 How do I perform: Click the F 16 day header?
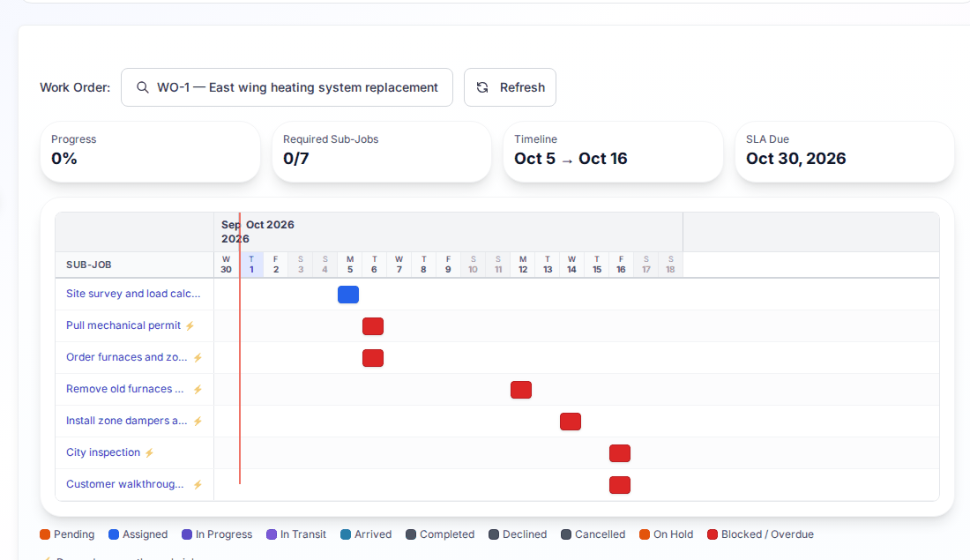tap(621, 265)
